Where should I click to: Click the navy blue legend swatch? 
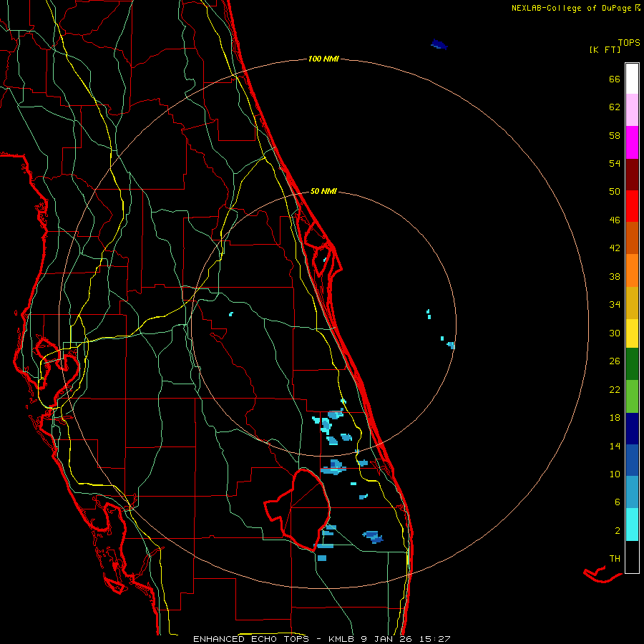point(632,429)
